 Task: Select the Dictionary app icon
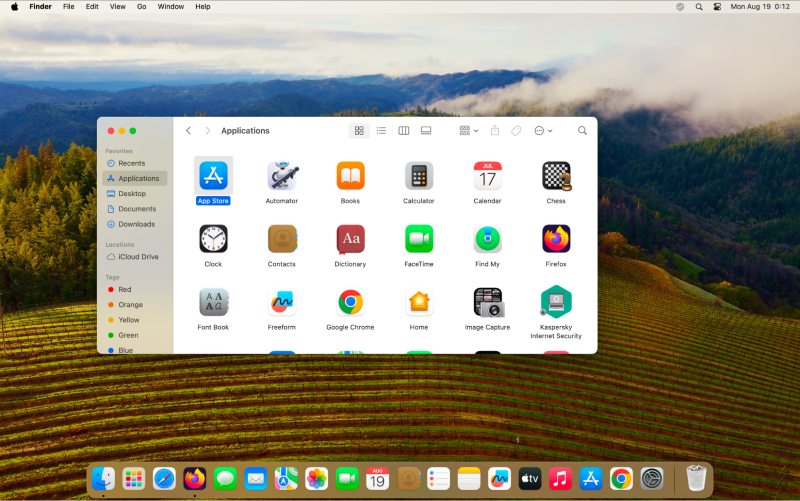point(351,239)
